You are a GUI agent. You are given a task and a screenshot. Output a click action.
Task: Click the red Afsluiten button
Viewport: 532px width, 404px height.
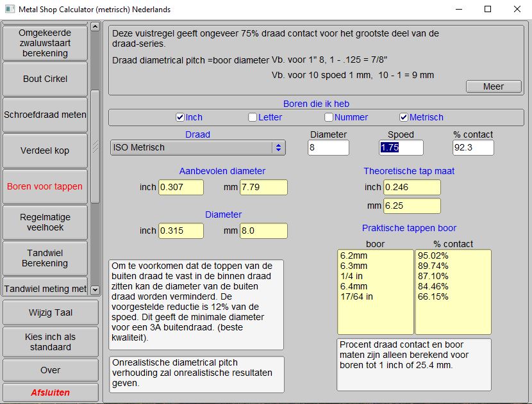(x=51, y=392)
